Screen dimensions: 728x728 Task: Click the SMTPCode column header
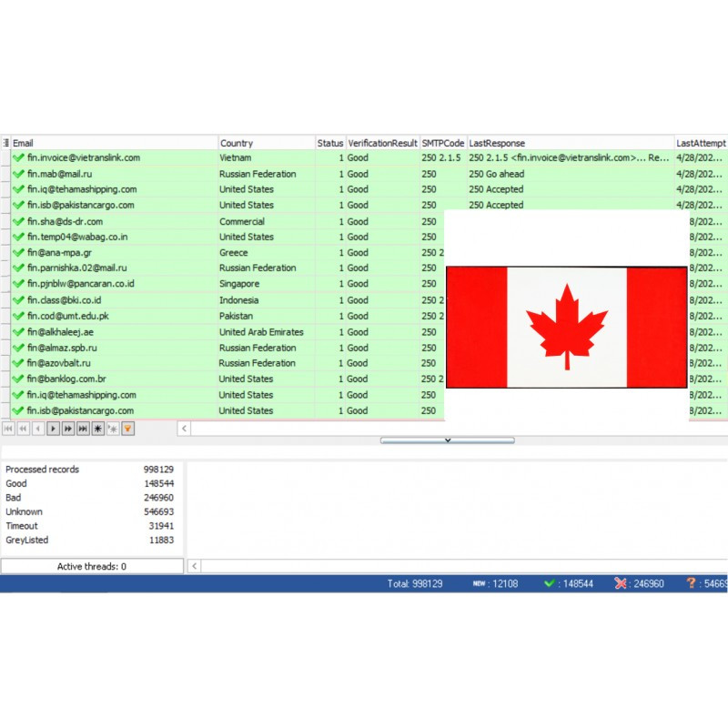[x=443, y=143]
